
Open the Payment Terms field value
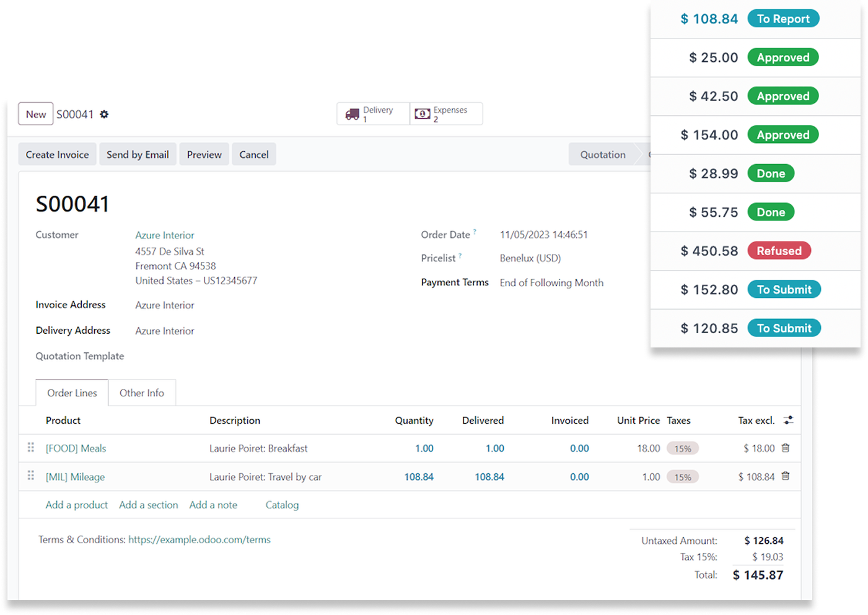[551, 283]
